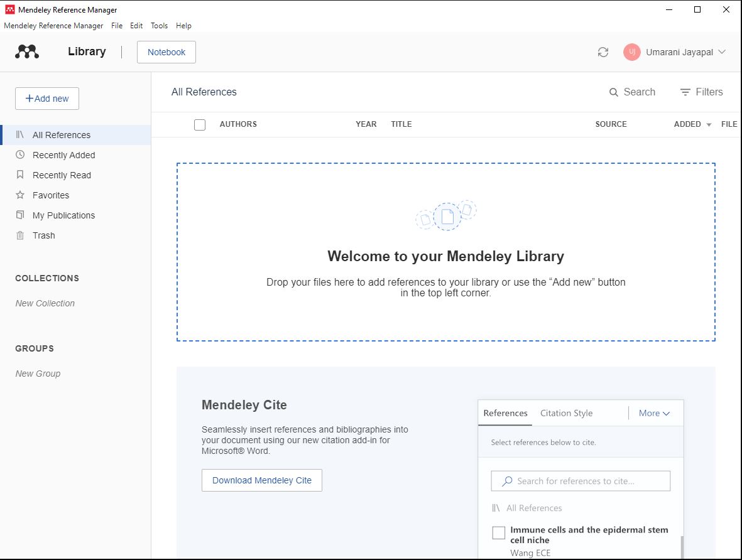
Task: Select Recently Read in sidebar
Action: (x=76, y=175)
